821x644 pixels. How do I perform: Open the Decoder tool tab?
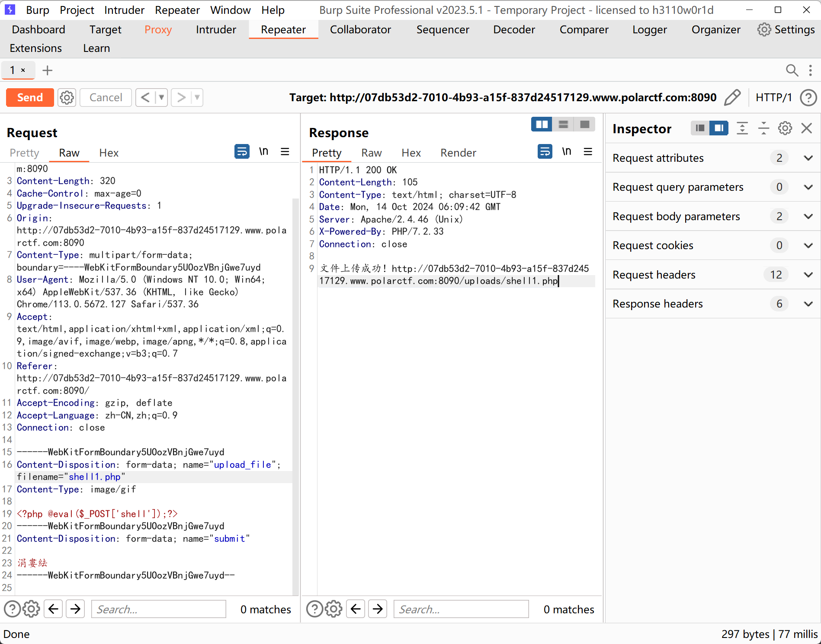click(x=514, y=29)
